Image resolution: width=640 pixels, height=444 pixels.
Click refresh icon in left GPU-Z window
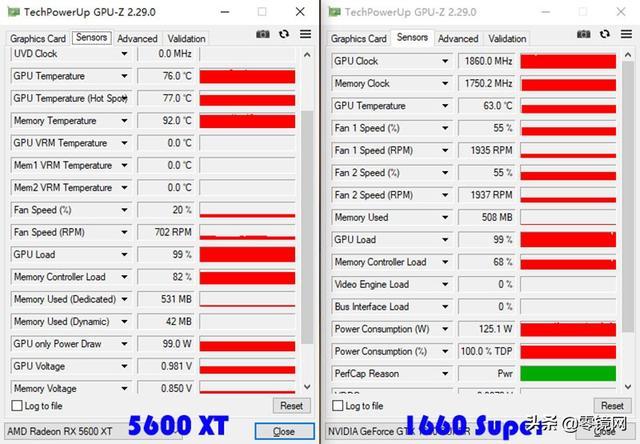[x=284, y=34]
